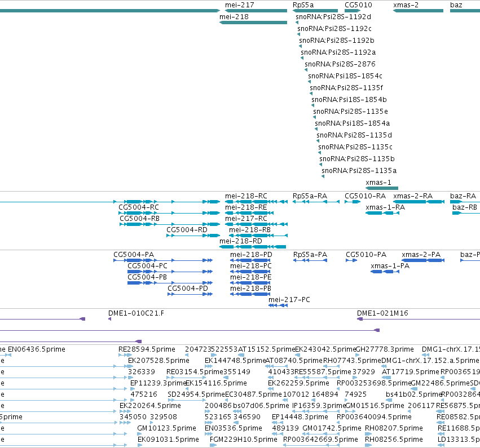Click EST label GM10123.5prime
Screen dimensions: 480x448
tap(166, 428)
